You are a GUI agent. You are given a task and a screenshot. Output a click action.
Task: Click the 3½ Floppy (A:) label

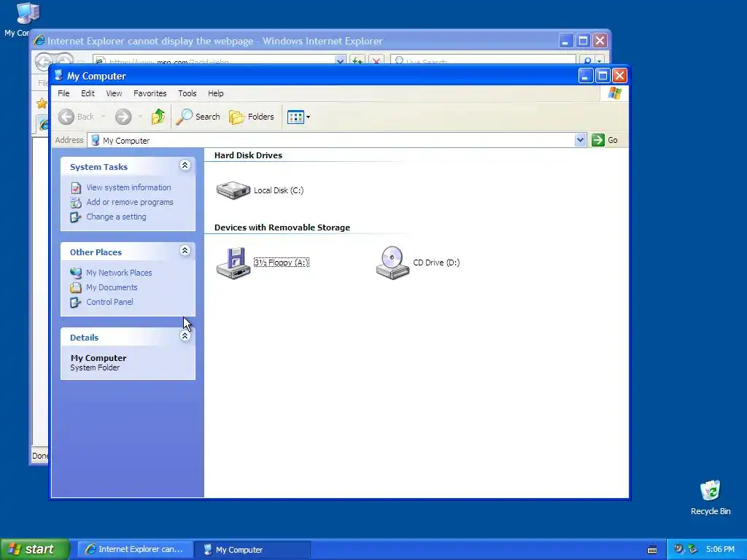pyautogui.click(x=282, y=262)
